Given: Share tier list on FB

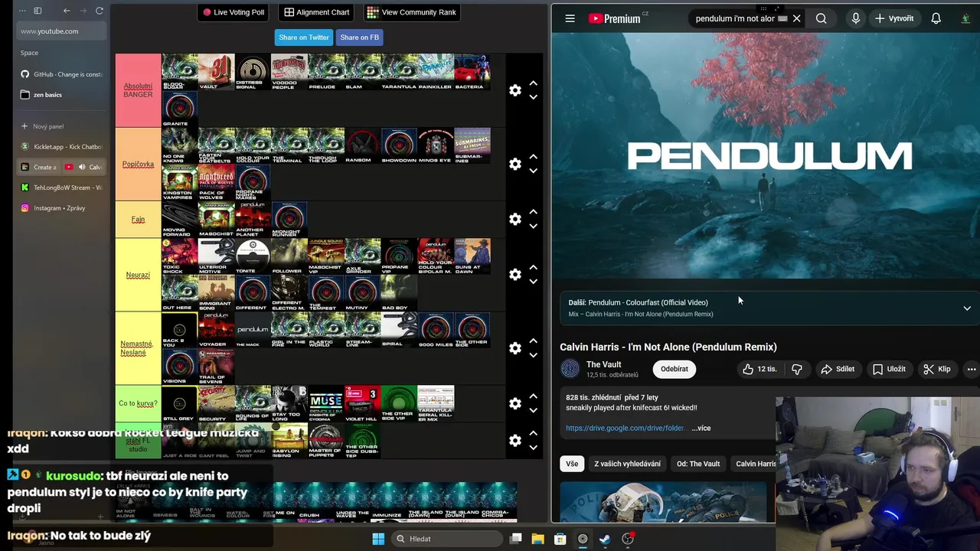Looking at the screenshot, I should 359,37.
